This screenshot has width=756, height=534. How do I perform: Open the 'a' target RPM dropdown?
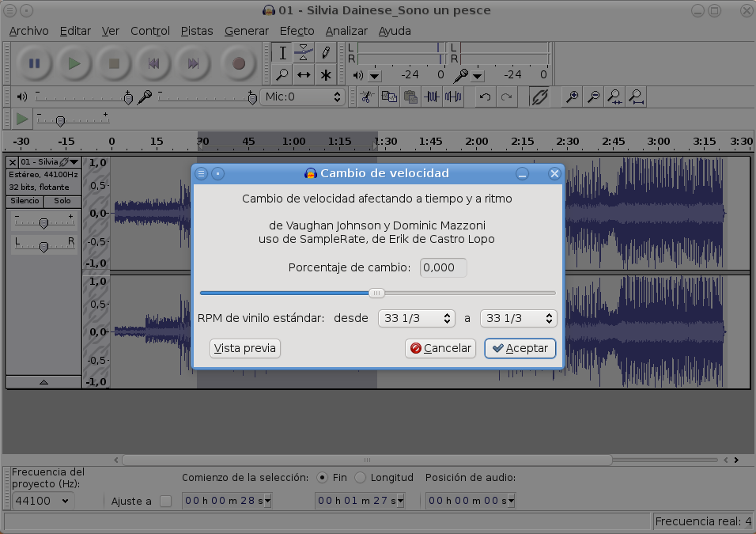point(518,318)
